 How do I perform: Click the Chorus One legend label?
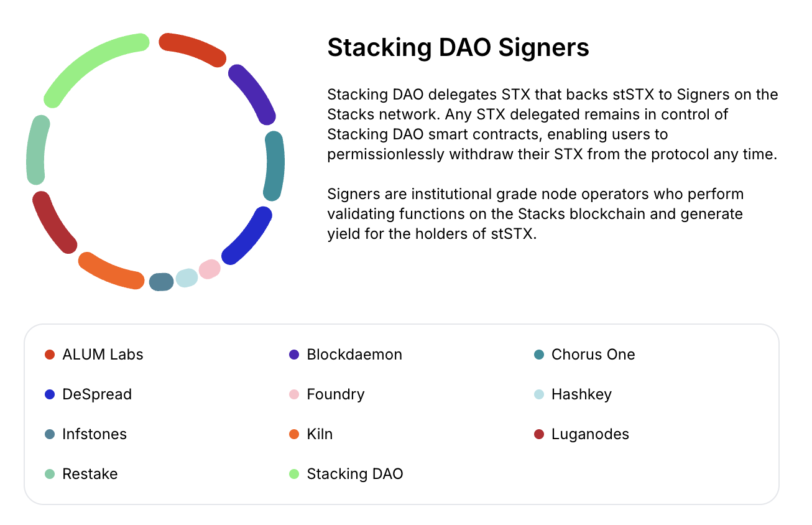pos(593,355)
